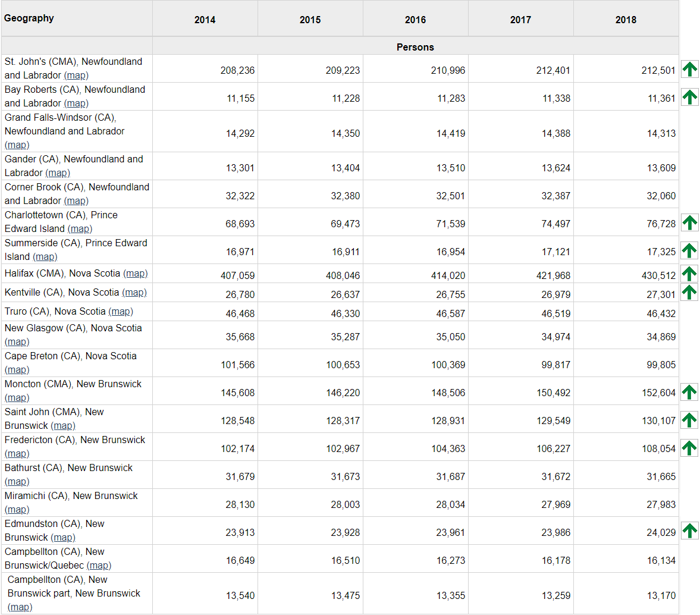Open map link for New Glasgow (CA)
This screenshot has width=700, height=615.
(x=17, y=342)
